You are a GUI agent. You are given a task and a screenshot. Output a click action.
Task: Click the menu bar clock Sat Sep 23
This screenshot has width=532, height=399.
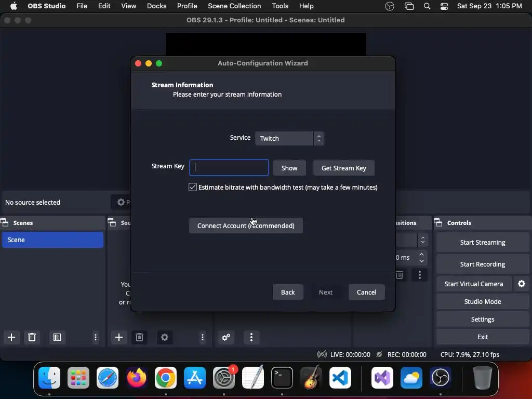pos(489,6)
